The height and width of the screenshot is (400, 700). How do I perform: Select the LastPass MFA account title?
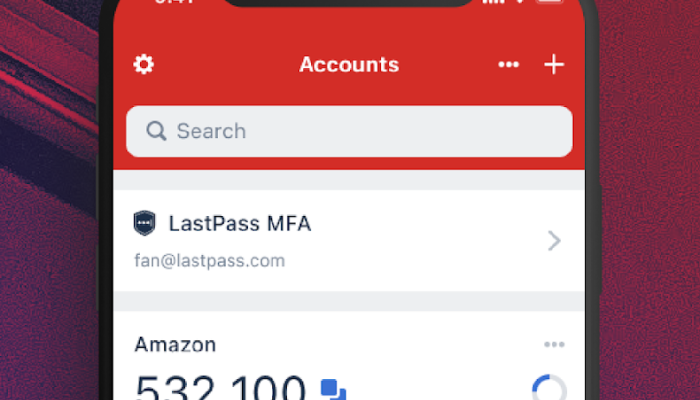click(240, 223)
